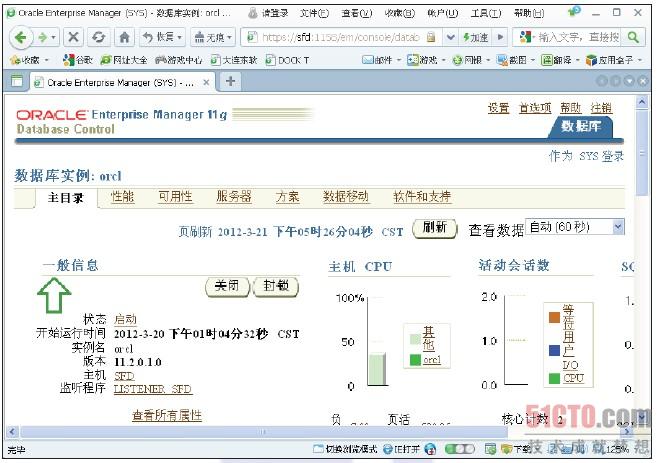Click the green window icon left of 下载
The height and width of the screenshot is (463, 659).
point(490,449)
